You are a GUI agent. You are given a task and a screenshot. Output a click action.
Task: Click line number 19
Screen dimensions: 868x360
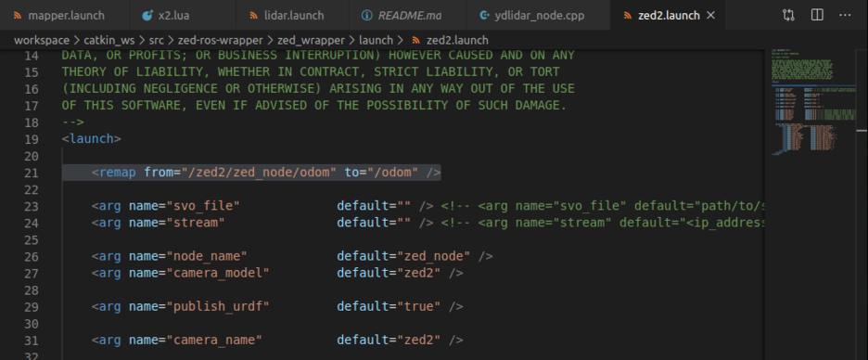pos(32,139)
